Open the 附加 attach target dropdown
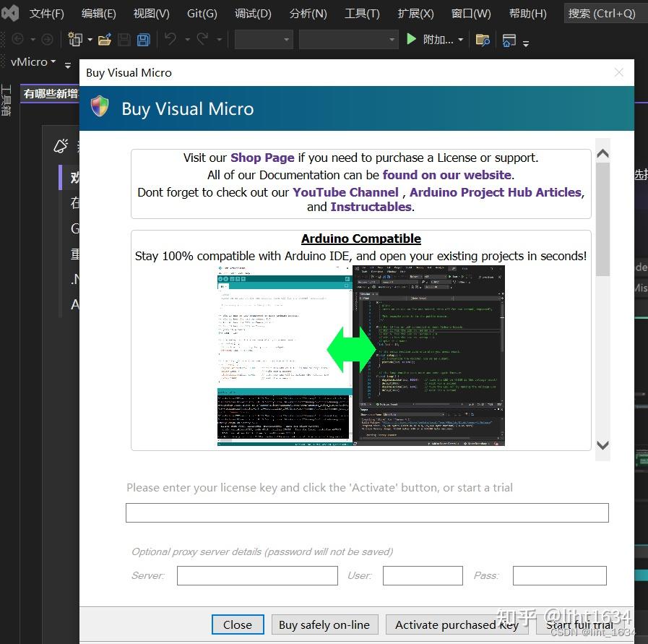Screen dimensions: 648x644 (460, 40)
